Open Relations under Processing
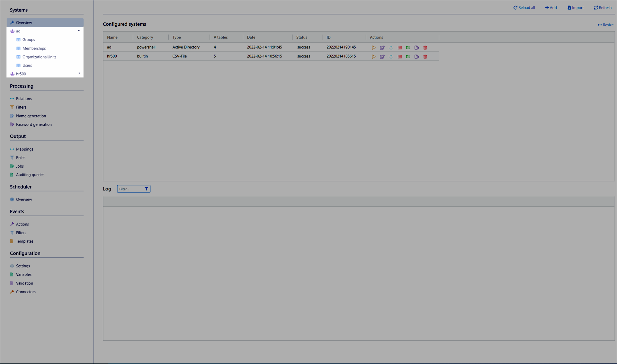The height and width of the screenshot is (364, 617). point(24,99)
